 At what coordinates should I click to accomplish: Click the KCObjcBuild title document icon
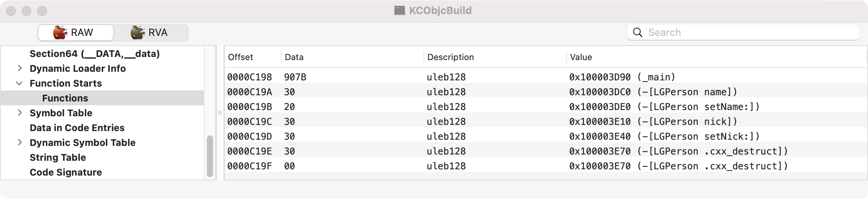[x=399, y=11]
